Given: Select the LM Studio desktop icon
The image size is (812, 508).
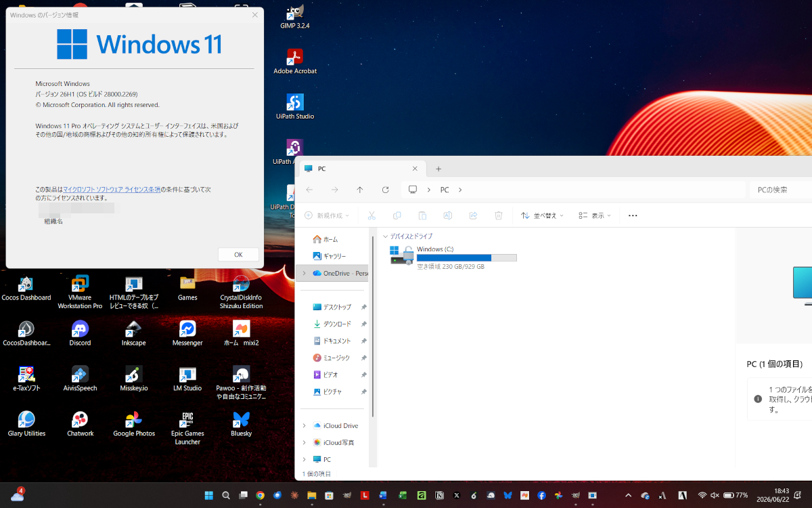Looking at the screenshot, I should click(x=187, y=379).
